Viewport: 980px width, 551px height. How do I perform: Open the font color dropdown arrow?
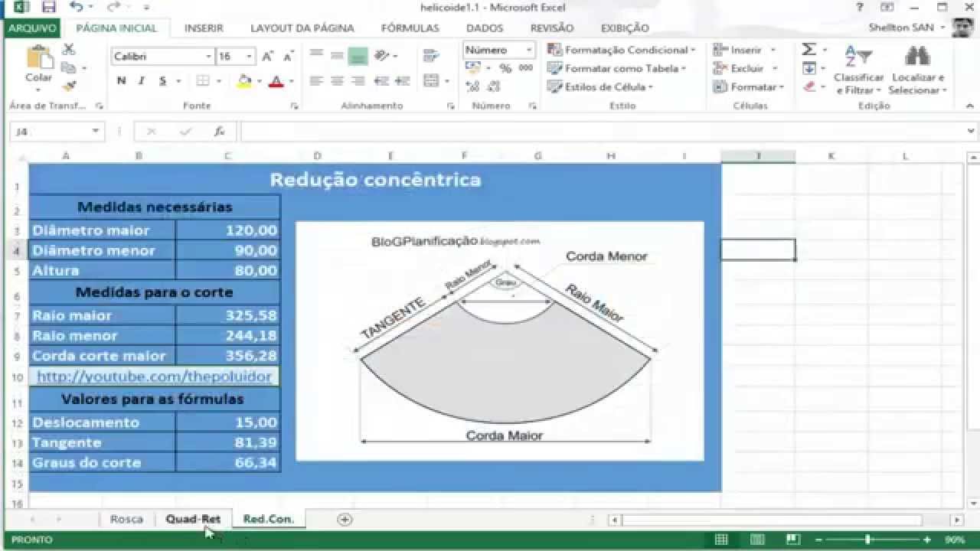click(x=291, y=81)
